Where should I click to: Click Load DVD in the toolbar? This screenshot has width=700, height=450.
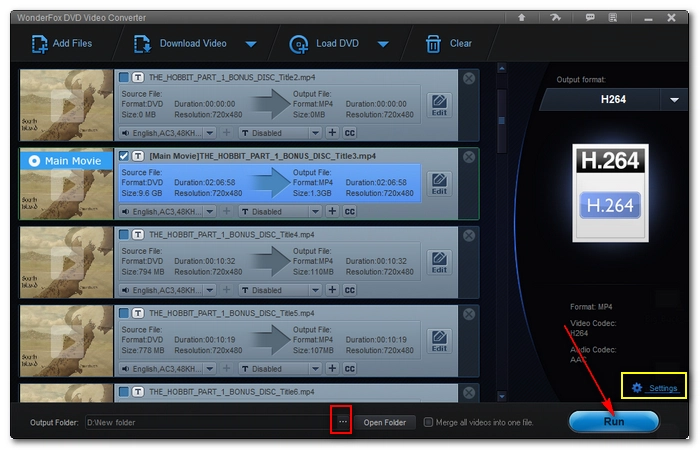pyautogui.click(x=324, y=44)
